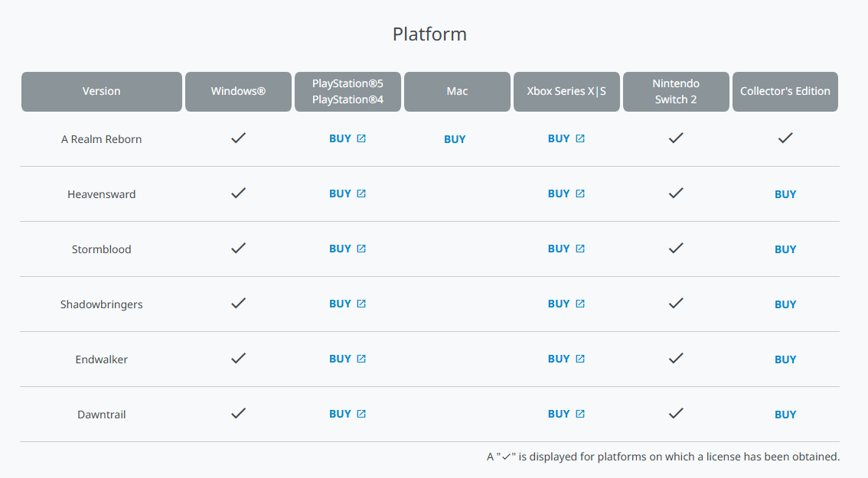The image size is (868, 478).
Task: Buy Heavensward Collector's Edition
Action: click(x=785, y=194)
